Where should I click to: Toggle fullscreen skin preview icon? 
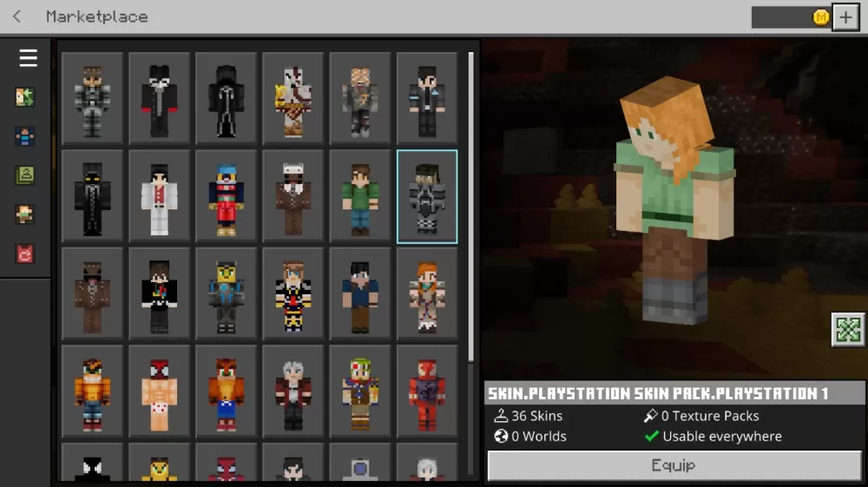tap(848, 330)
